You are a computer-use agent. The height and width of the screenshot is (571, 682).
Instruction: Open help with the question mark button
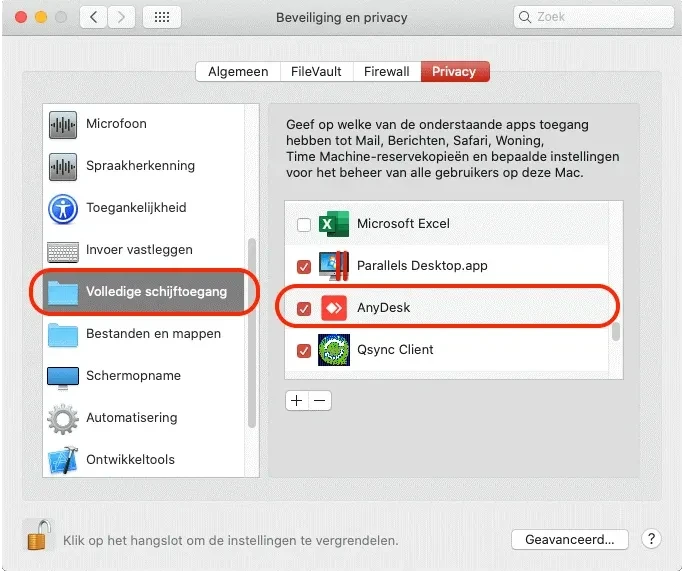click(651, 539)
